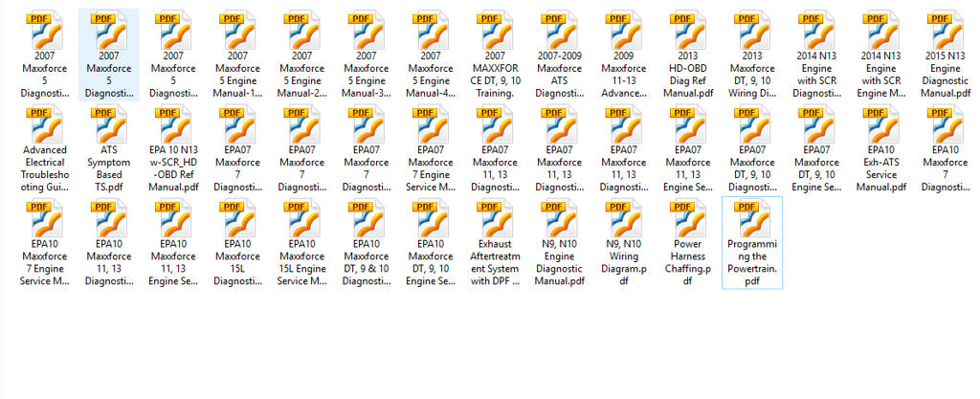Click ATS Symptom Based TS.pdf file
This screenshot has height=399, width=980.
pyautogui.click(x=109, y=148)
